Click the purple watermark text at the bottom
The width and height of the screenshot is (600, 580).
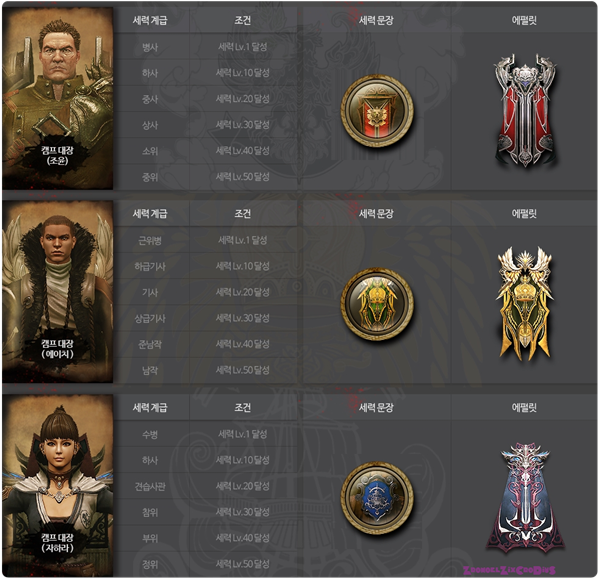tap(509, 570)
